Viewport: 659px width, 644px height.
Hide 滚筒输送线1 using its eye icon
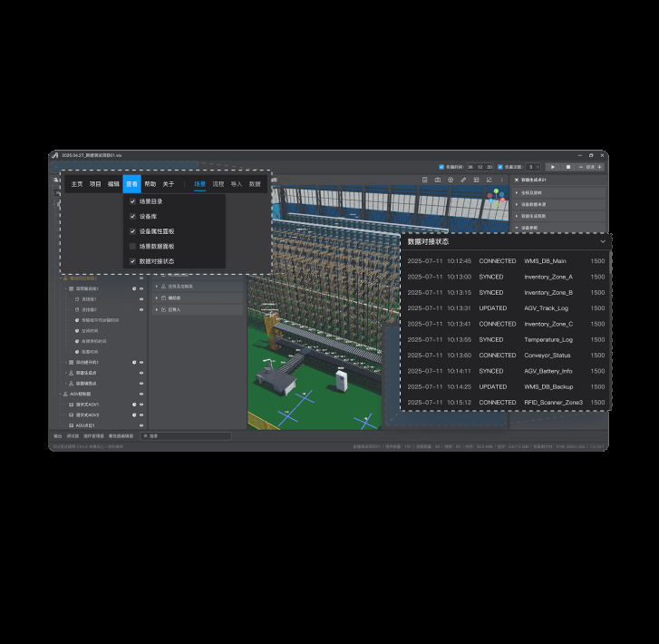(141, 288)
